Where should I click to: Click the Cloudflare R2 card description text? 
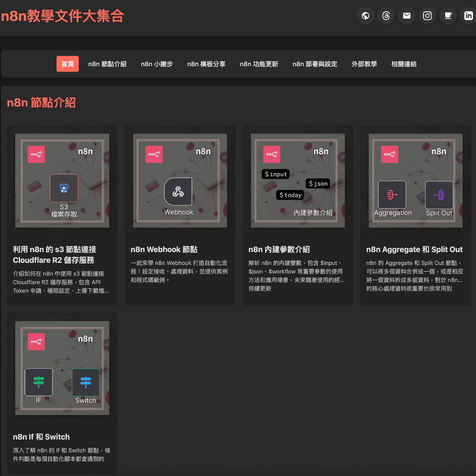click(61, 282)
